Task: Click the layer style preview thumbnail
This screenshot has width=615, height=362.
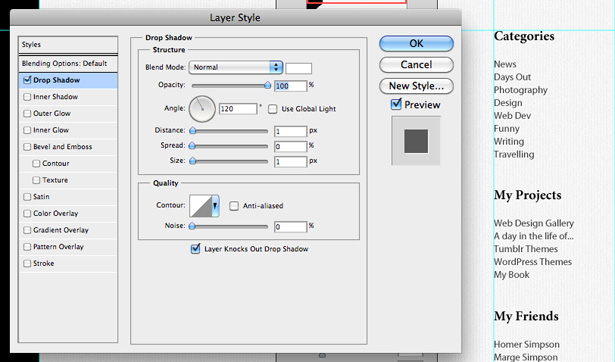Action: [x=416, y=141]
